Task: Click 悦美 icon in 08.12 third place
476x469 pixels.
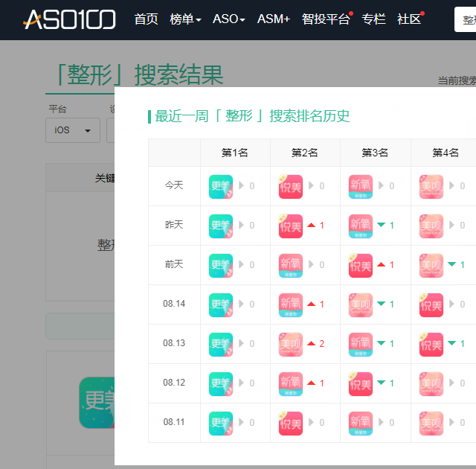Action: click(361, 383)
